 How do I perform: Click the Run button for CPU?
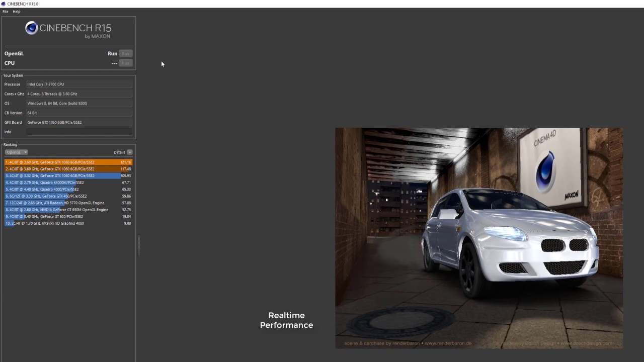pyautogui.click(x=125, y=63)
